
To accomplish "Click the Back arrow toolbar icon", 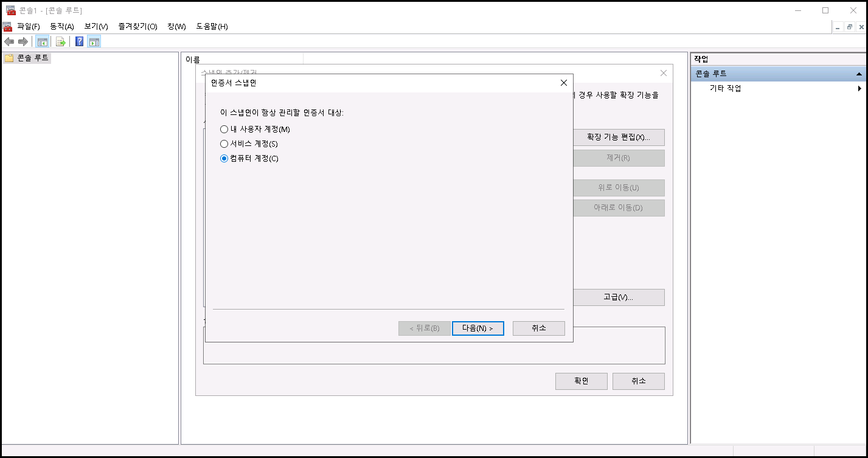I will coord(9,41).
